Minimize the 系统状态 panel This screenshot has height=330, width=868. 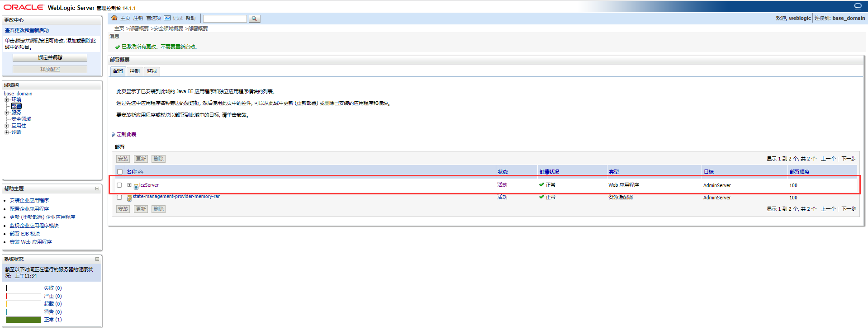coord(97,259)
